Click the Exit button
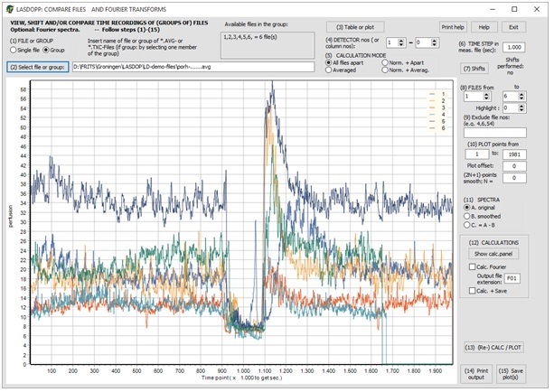The image size is (554, 392). (x=513, y=27)
